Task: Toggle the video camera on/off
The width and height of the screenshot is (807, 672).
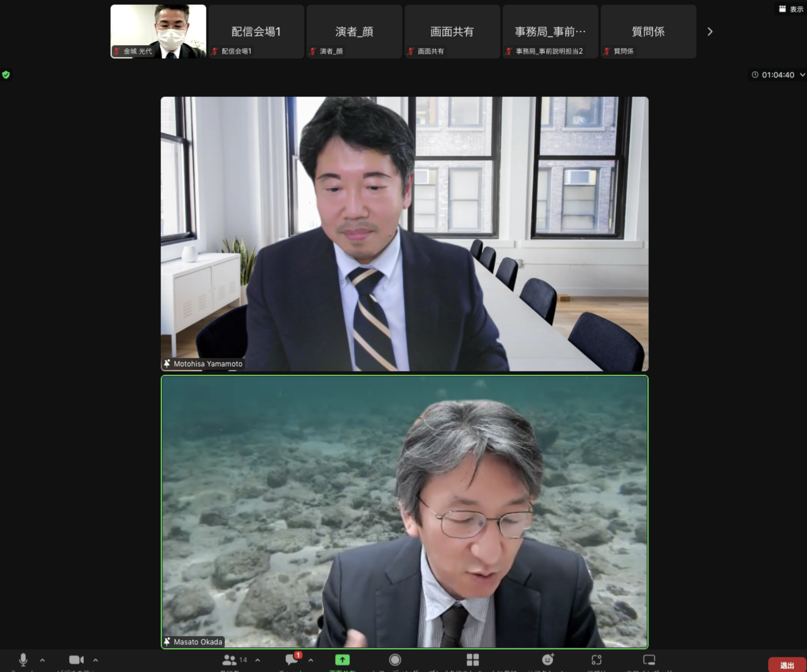Action: 76,659
